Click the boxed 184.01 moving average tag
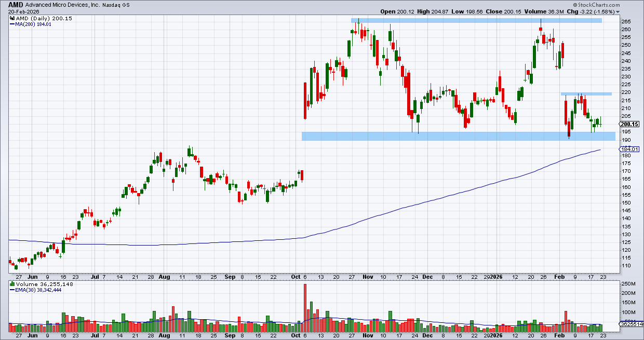 (629, 149)
